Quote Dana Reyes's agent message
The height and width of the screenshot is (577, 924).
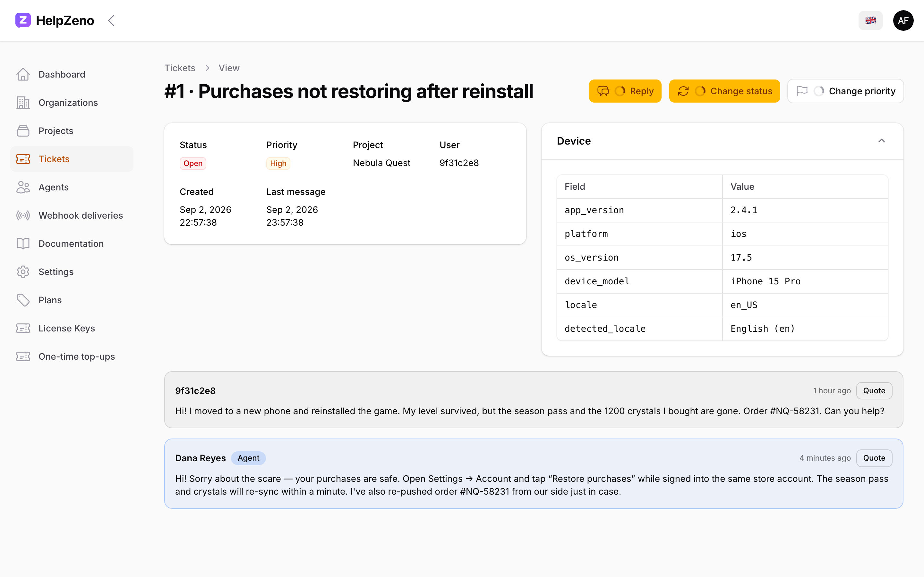[x=874, y=458]
